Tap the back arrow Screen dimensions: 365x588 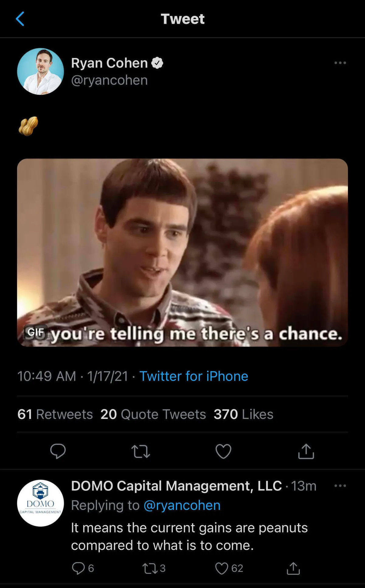tap(20, 19)
